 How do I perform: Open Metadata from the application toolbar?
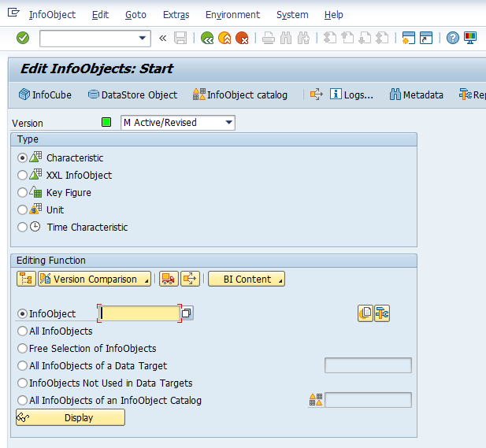(x=416, y=94)
